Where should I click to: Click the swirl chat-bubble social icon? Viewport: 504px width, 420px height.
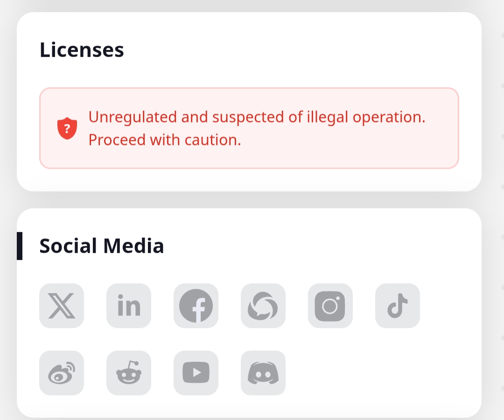(263, 306)
